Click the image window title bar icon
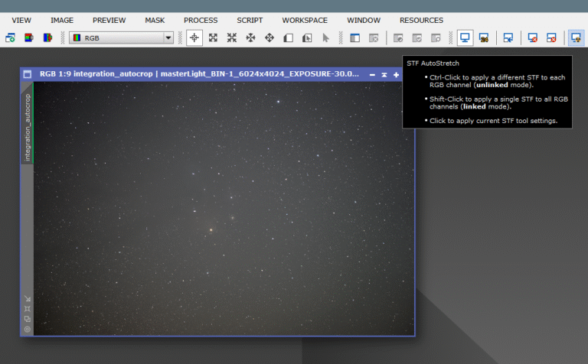 pos(28,74)
